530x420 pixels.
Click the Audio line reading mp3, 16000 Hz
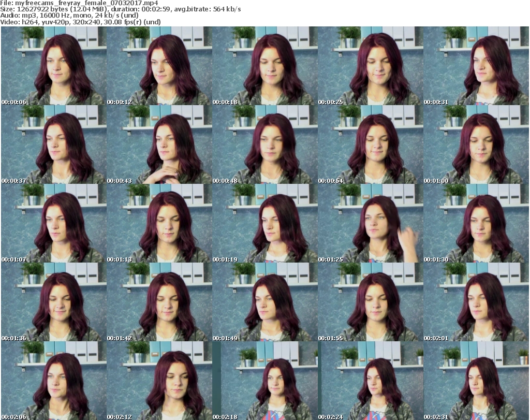point(69,16)
